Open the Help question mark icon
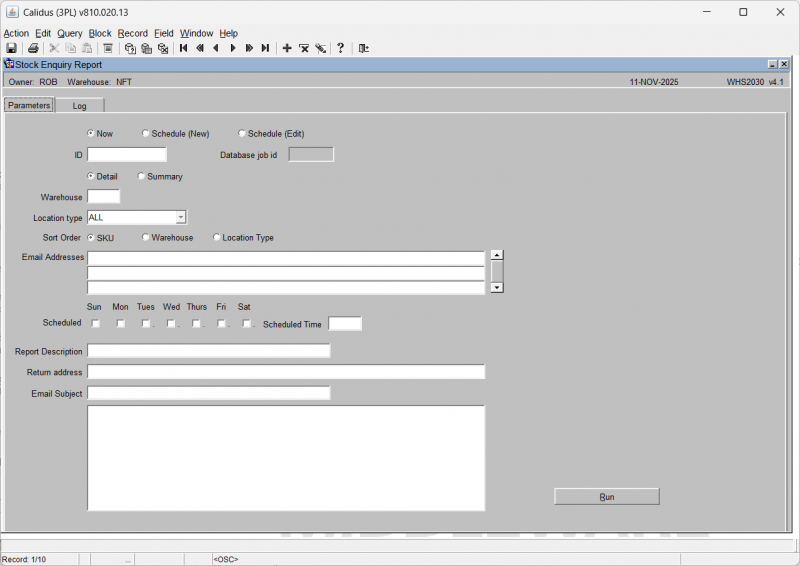The image size is (800, 566). pyautogui.click(x=340, y=48)
